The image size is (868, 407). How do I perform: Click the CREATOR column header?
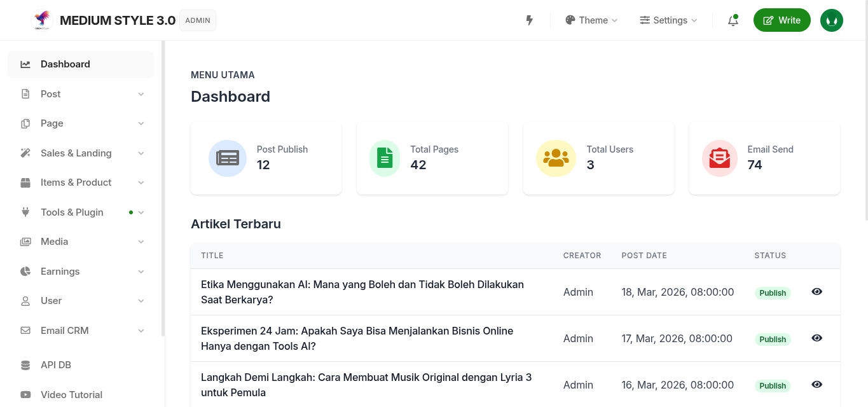coord(582,256)
